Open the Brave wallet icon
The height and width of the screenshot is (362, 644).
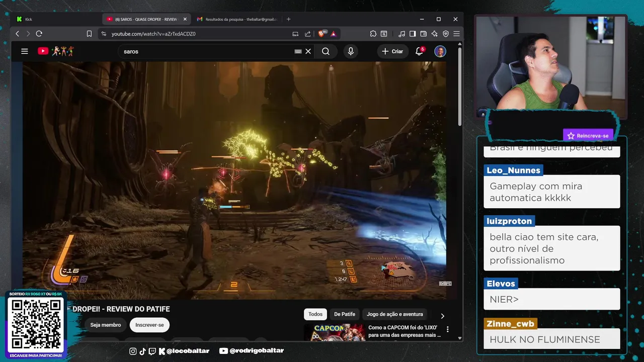click(x=424, y=34)
